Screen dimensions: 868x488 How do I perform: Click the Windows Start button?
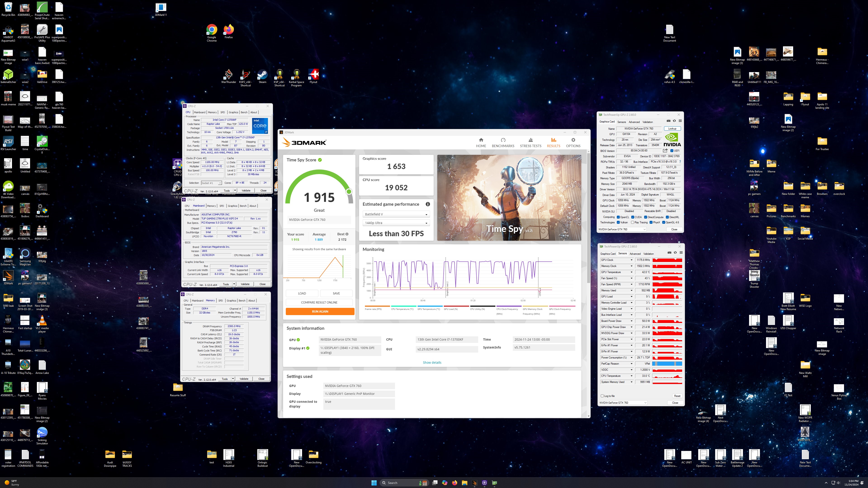click(374, 483)
